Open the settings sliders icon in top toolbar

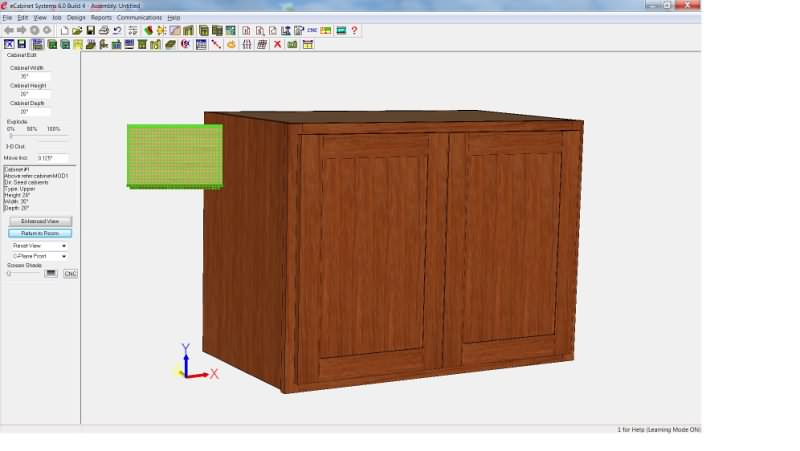tap(133, 31)
